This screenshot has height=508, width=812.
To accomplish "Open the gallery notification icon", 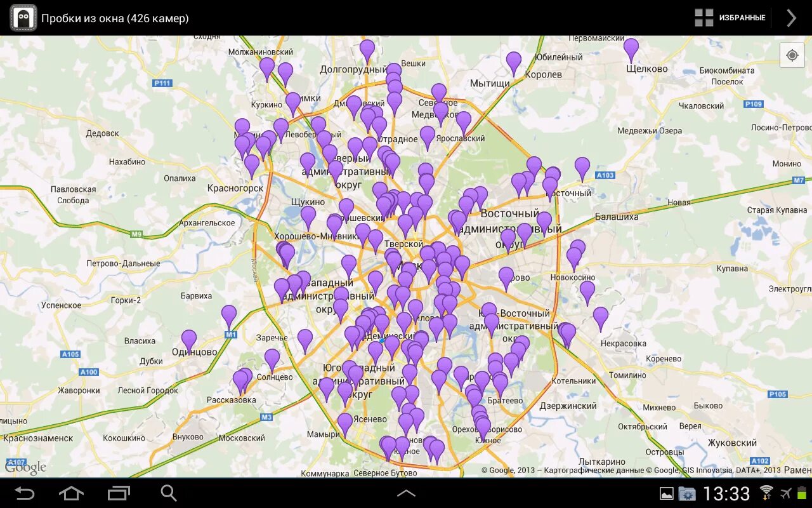I will pos(666,493).
